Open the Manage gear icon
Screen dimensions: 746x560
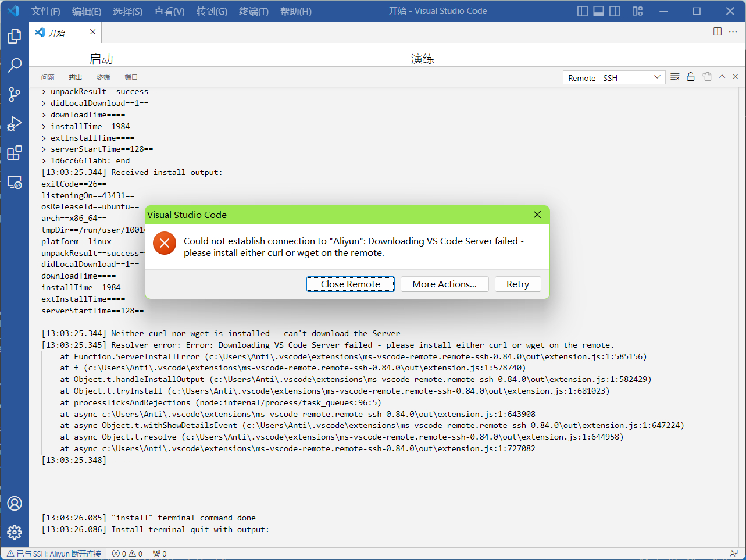[15, 532]
